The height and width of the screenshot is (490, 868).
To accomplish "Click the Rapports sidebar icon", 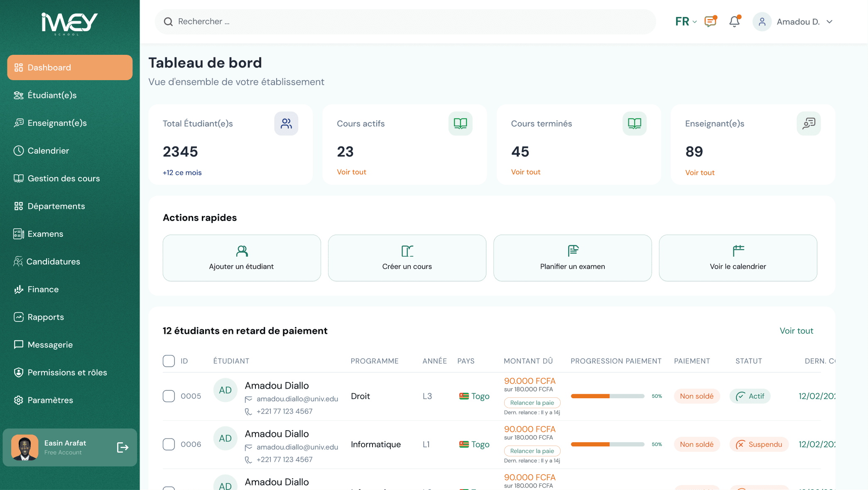I will tap(19, 317).
